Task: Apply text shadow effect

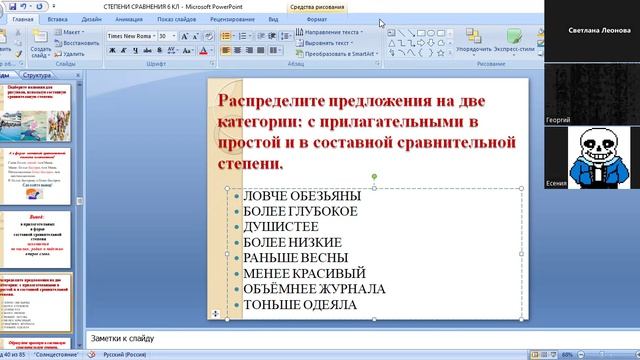Action: click(x=160, y=51)
